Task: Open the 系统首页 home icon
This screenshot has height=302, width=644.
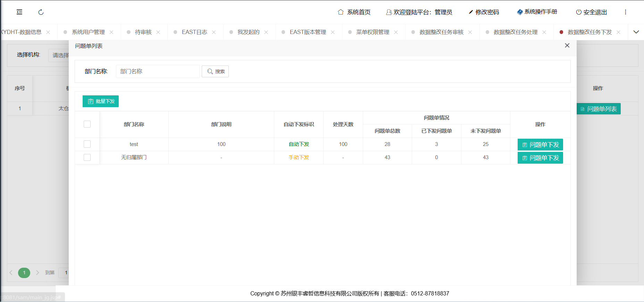Action: click(341, 12)
